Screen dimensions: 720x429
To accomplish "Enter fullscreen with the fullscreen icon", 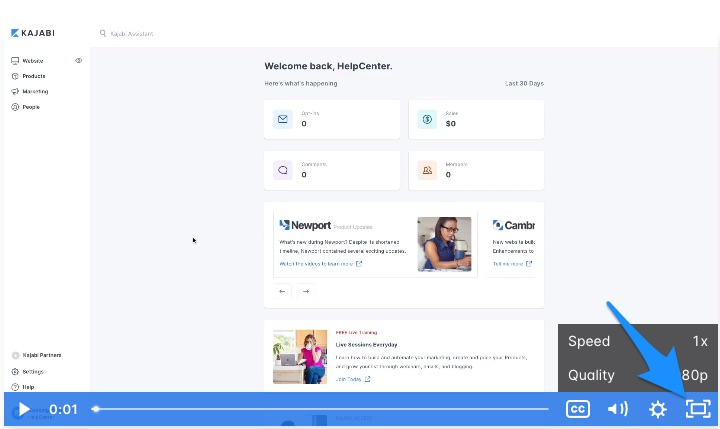I will [x=698, y=409].
